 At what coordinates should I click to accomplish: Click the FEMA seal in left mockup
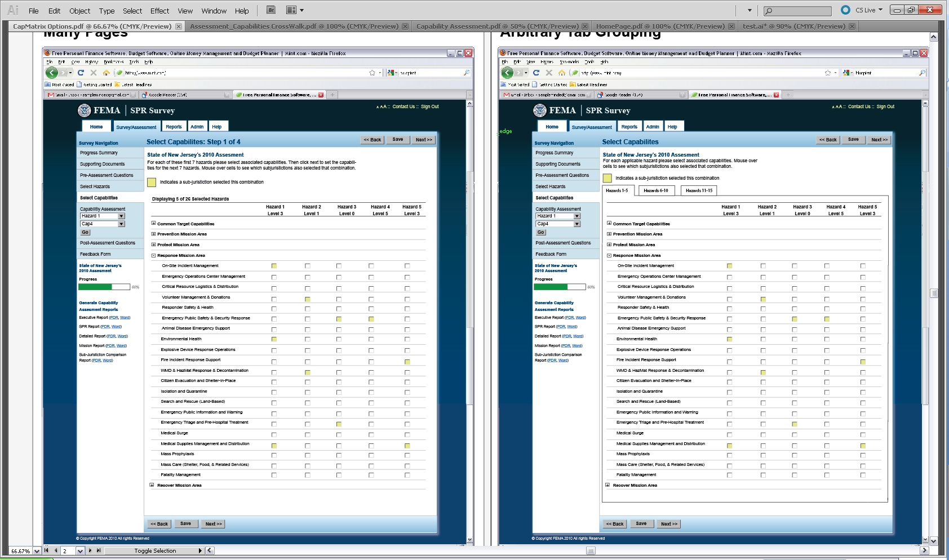point(85,110)
